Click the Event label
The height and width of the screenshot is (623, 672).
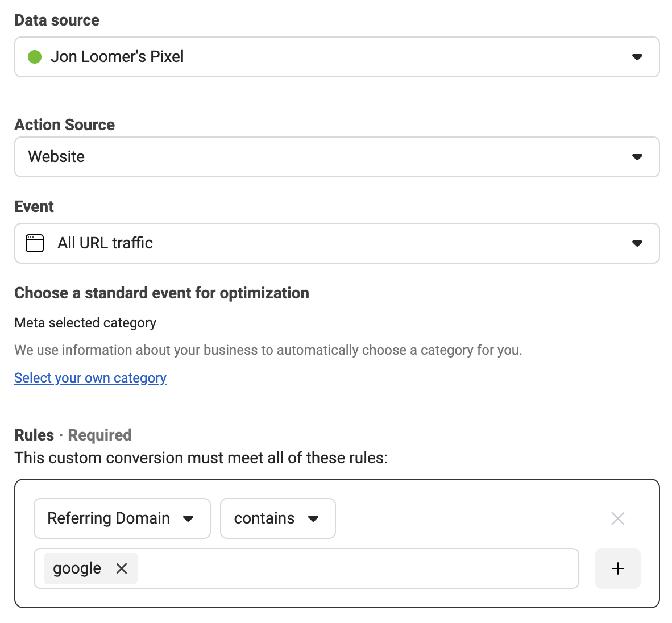pyautogui.click(x=34, y=207)
